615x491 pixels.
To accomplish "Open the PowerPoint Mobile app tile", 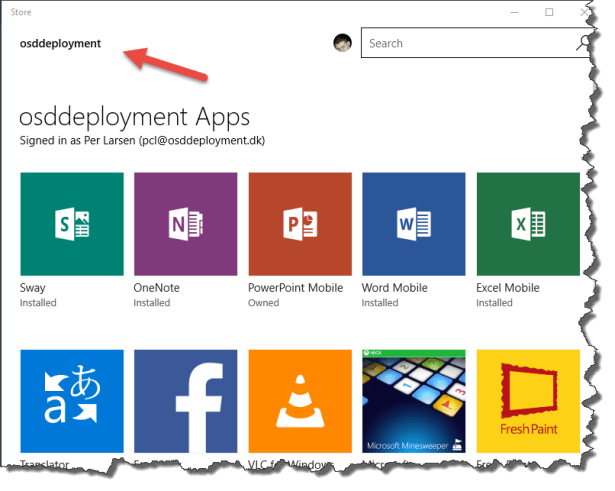I will pos(300,224).
